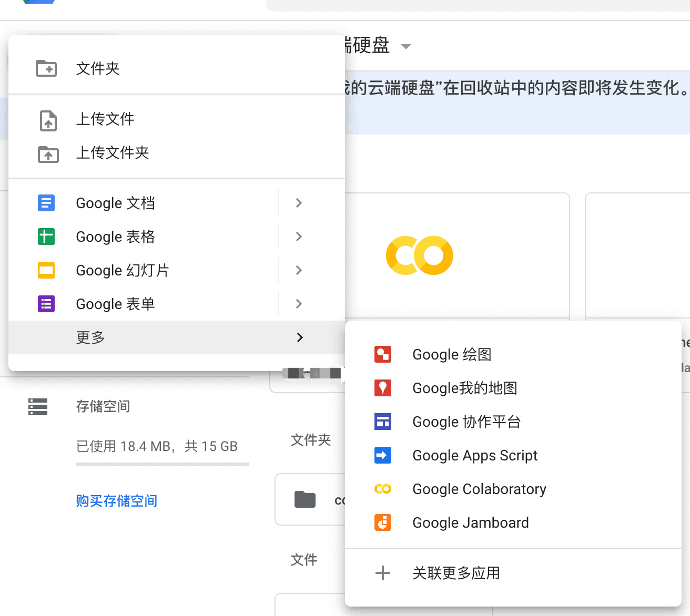Create a Google 绘图 drawing
Screen dimensions: 690x616
513,354
